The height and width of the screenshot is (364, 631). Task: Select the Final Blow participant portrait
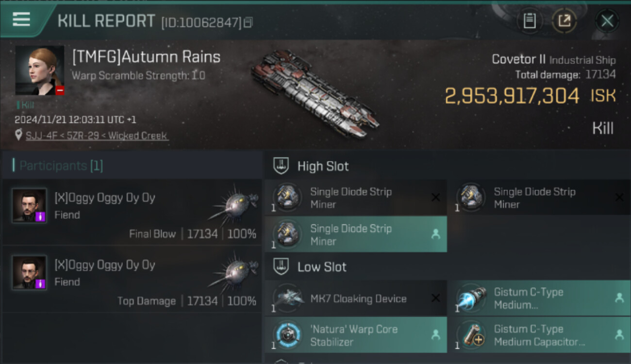pyautogui.click(x=30, y=206)
